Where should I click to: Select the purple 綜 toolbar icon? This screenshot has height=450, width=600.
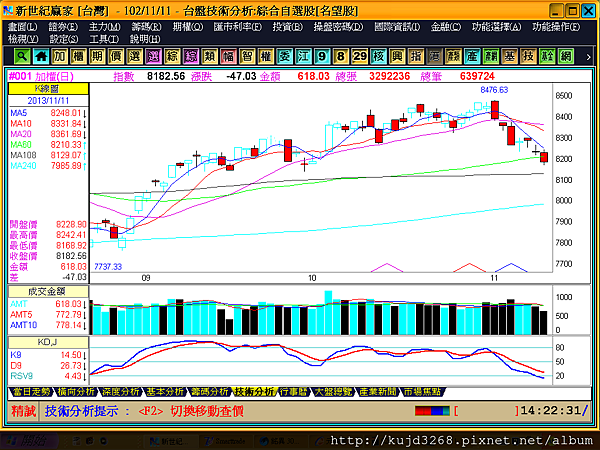pos(191,57)
